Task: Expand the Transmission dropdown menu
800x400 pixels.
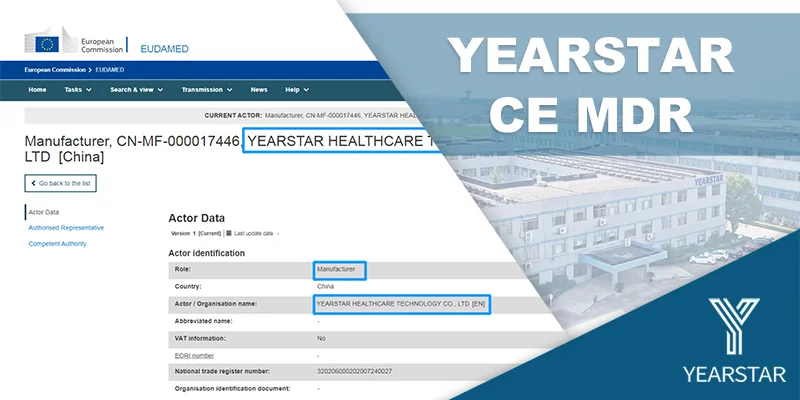Action: tap(207, 90)
